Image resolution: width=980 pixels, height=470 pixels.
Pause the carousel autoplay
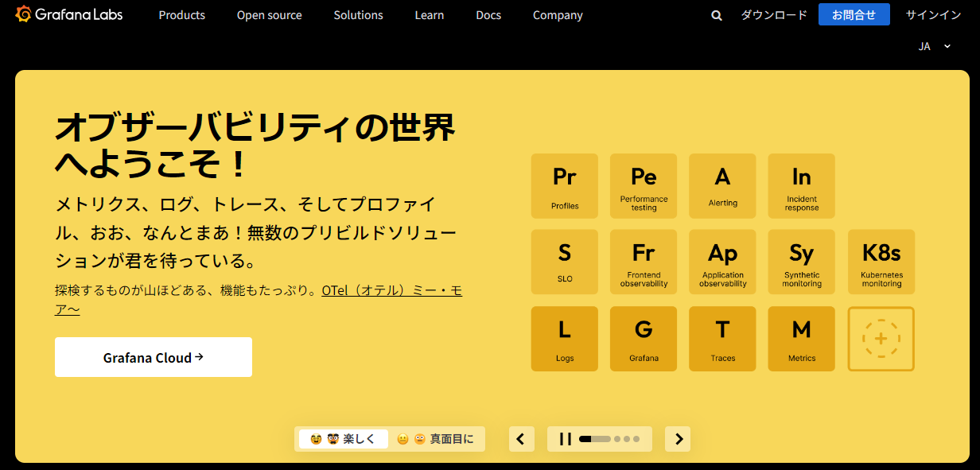566,439
